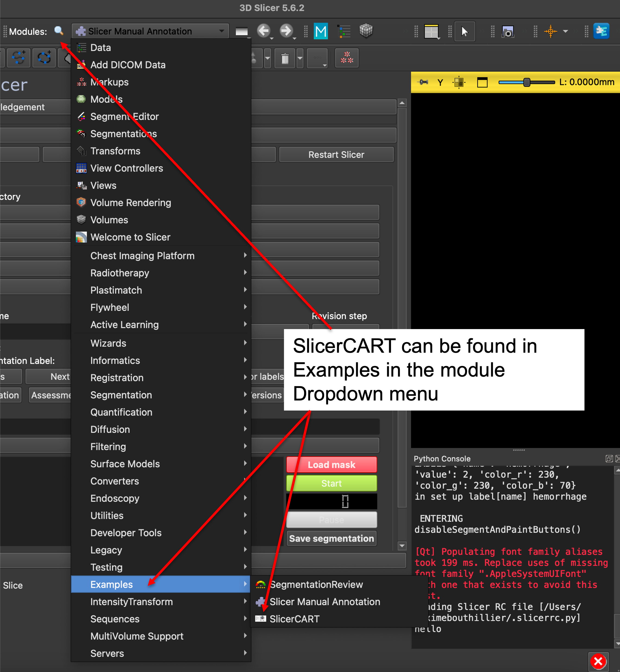Click the module search magnifier icon
The height and width of the screenshot is (672, 620).
click(59, 31)
